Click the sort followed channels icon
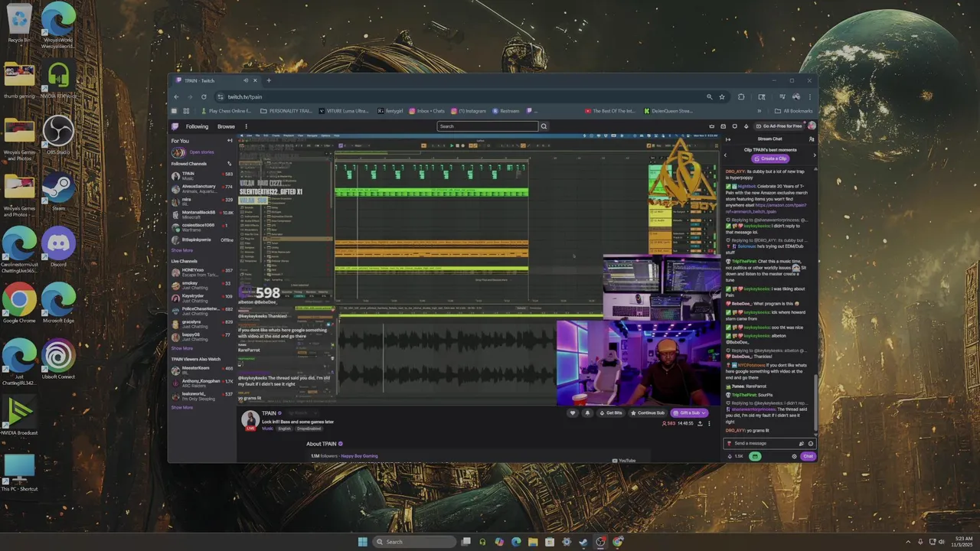Screen dimensions: 980x551 click(x=229, y=164)
